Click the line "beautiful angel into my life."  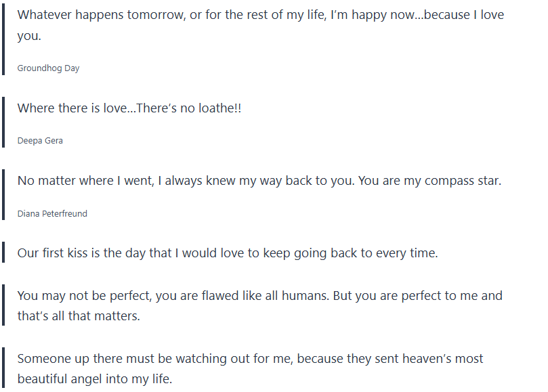[95, 379]
